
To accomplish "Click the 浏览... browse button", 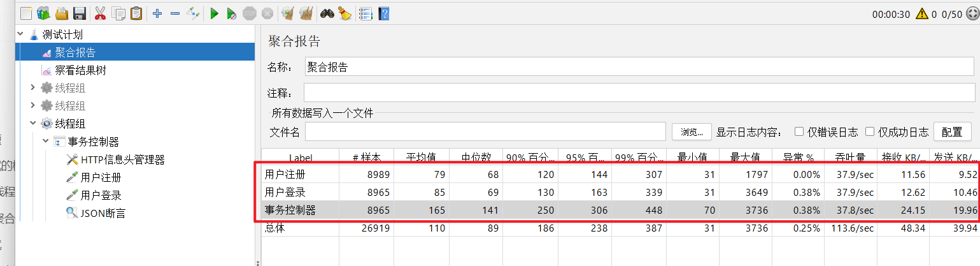I will pyautogui.click(x=691, y=132).
